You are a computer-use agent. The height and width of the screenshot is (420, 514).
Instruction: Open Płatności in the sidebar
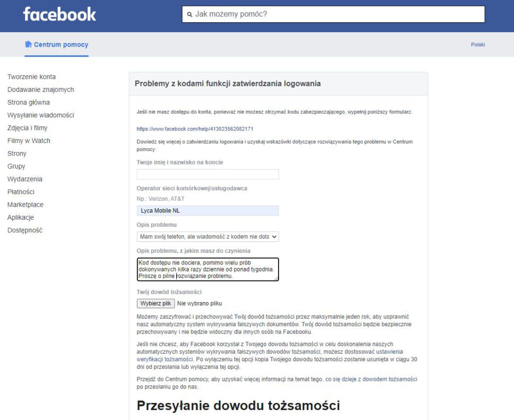point(21,192)
